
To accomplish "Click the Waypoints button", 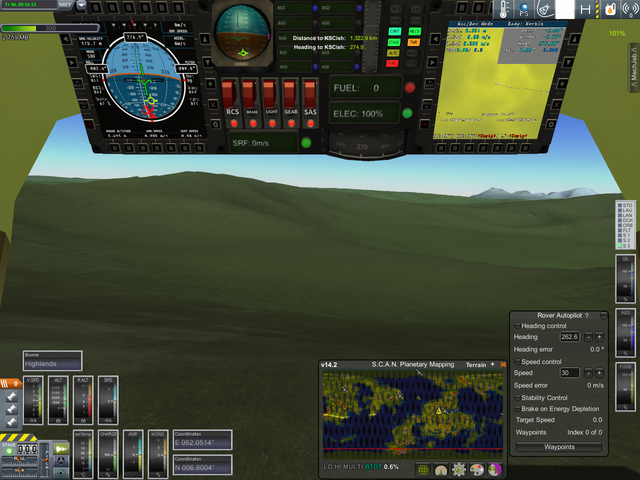I will click(x=559, y=447).
